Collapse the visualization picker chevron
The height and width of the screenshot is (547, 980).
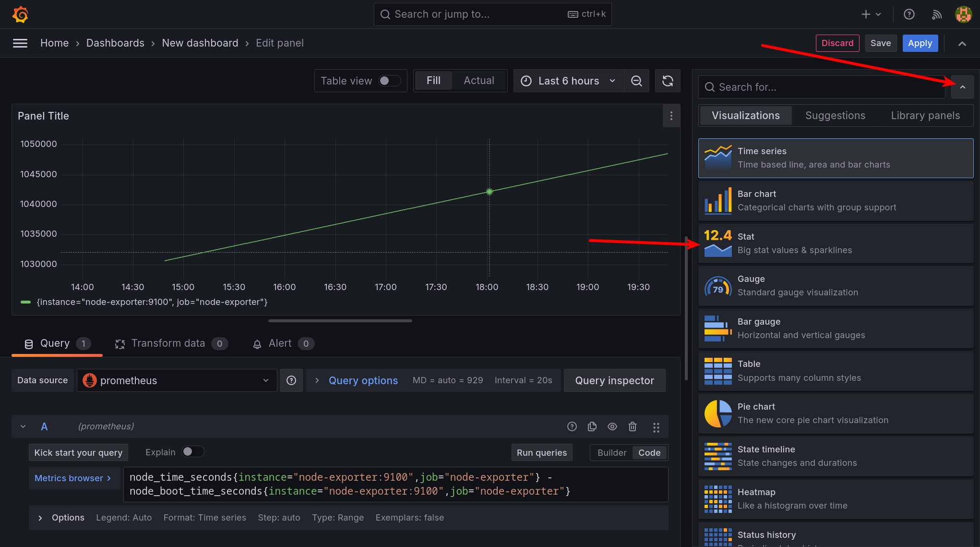(962, 87)
